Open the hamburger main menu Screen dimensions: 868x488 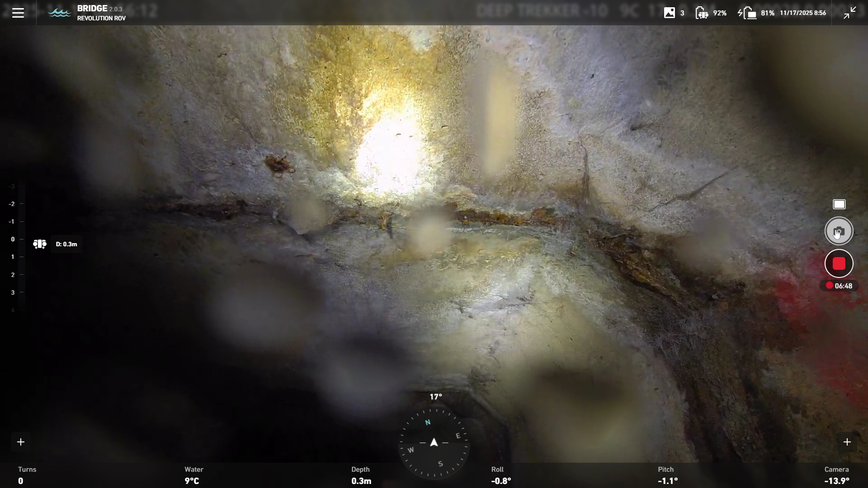pyautogui.click(x=18, y=13)
